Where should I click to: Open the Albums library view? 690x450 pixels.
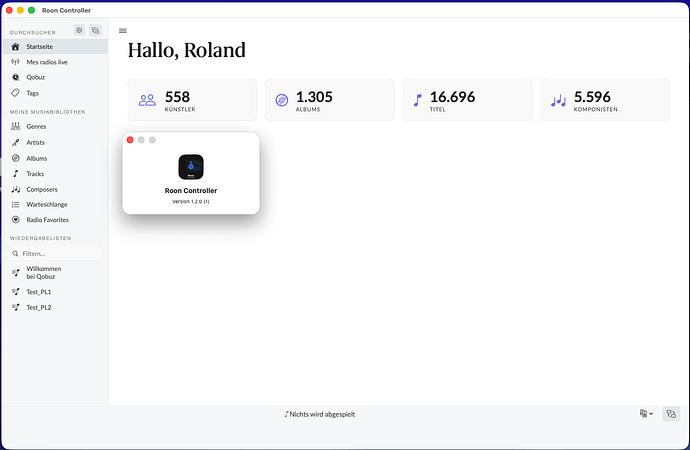pos(55,158)
